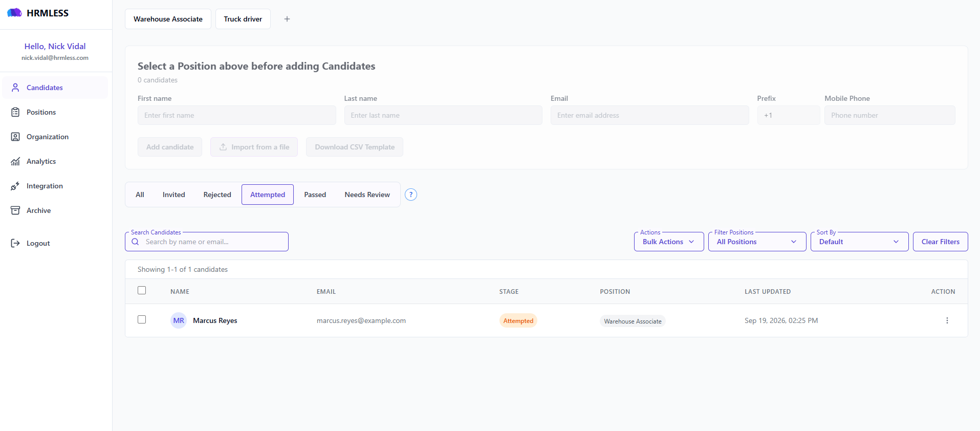Open the Archive sidebar section
The width and height of the screenshot is (980, 431).
click(x=55, y=210)
